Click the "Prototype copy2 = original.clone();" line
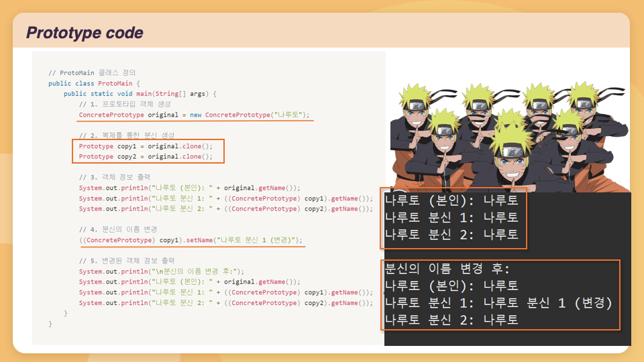 [x=146, y=156]
